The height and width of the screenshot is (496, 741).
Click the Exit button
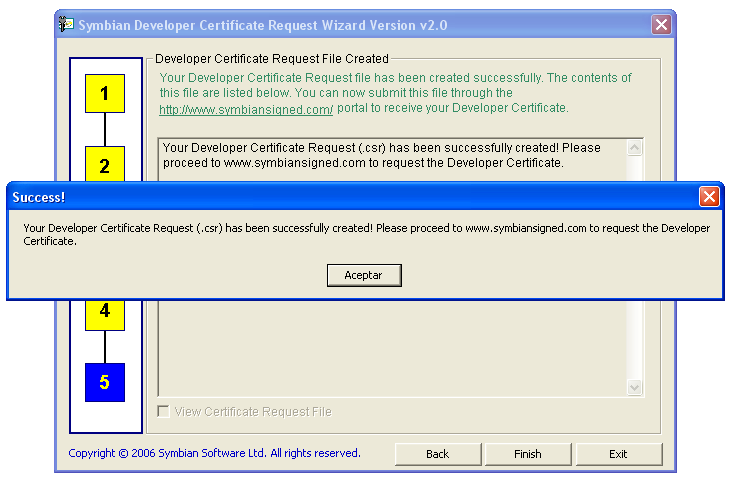619,454
